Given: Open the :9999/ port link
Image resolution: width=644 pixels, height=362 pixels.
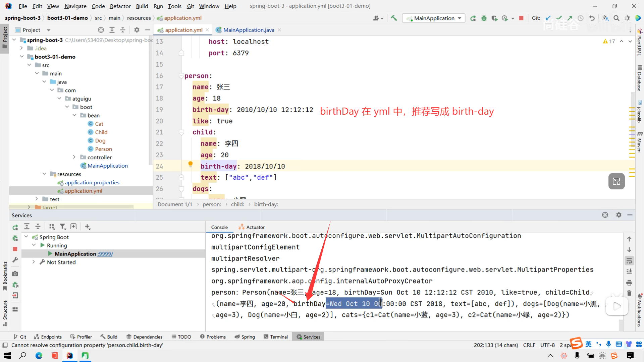Looking at the screenshot, I should [x=105, y=254].
